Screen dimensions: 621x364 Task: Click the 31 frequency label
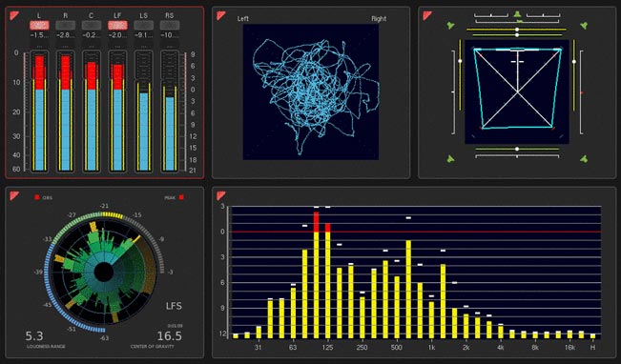[x=259, y=348]
